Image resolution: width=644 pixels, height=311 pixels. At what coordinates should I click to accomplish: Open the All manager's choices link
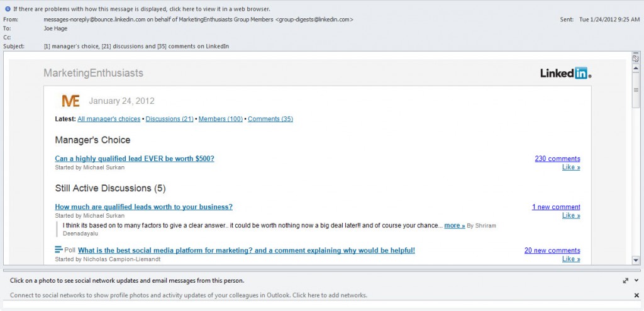coord(109,119)
